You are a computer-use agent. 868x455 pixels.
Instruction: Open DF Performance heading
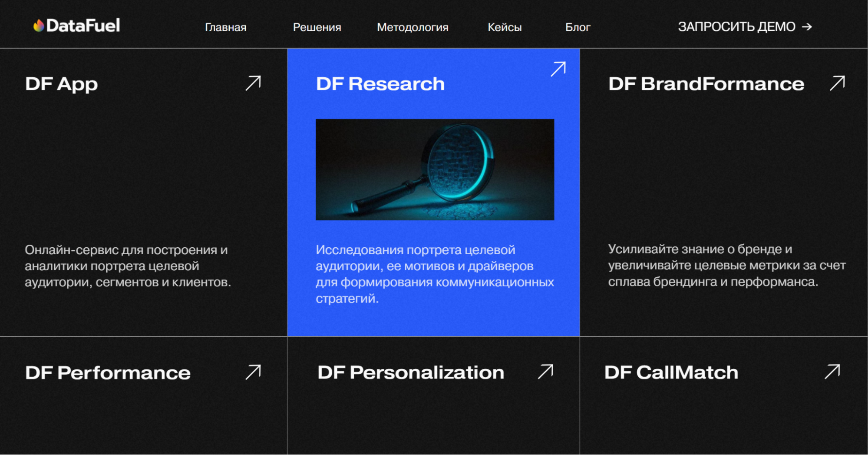(108, 373)
